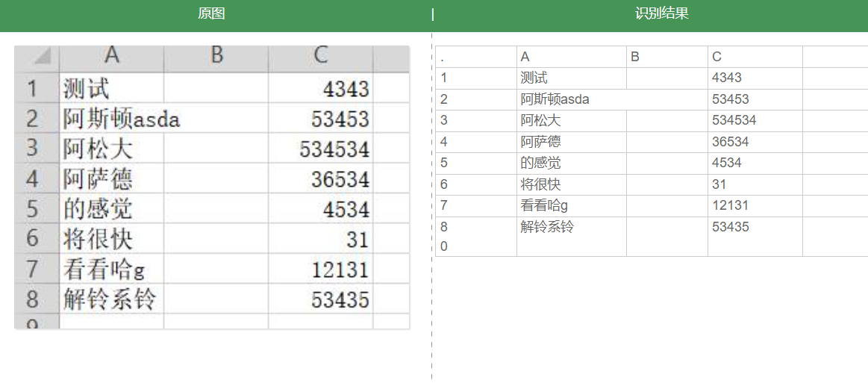Click the 原图 header tab
The image size is (868, 383).
point(211,14)
